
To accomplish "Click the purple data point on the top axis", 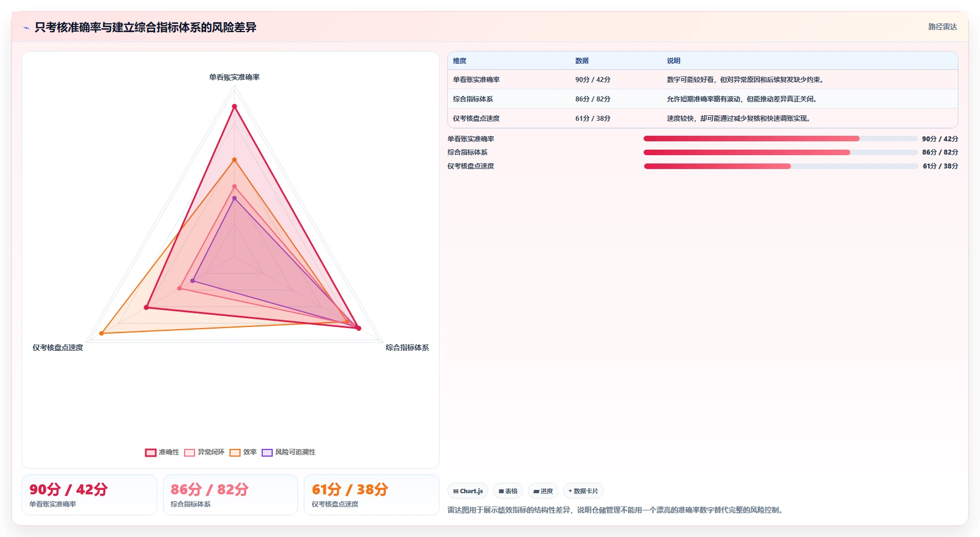I will click(234, 198).
